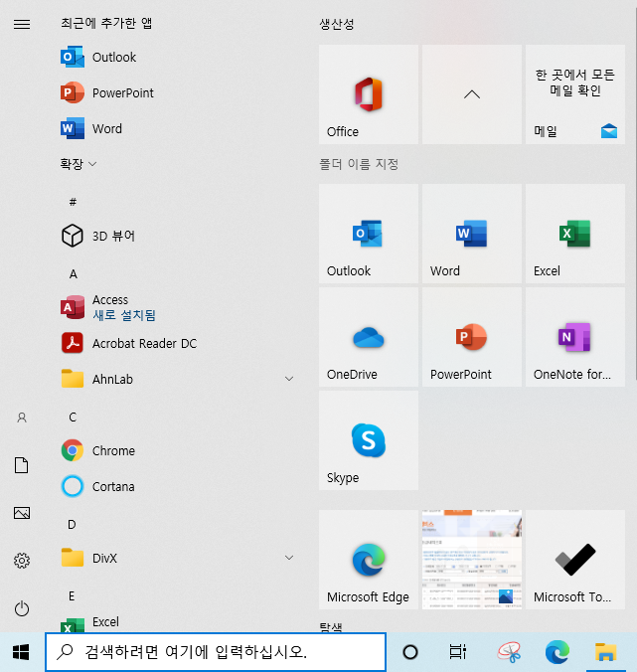The height and width of the screenshot is (672, 637).
Task: Click the 탐색 group title
Action: (x=331, y=627)
